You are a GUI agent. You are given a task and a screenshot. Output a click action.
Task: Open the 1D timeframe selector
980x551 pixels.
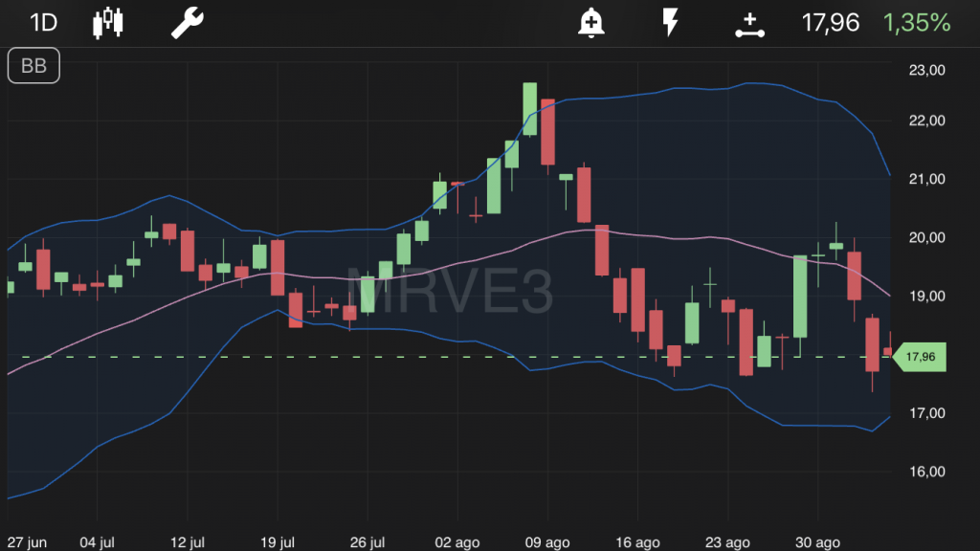point(44,23)
